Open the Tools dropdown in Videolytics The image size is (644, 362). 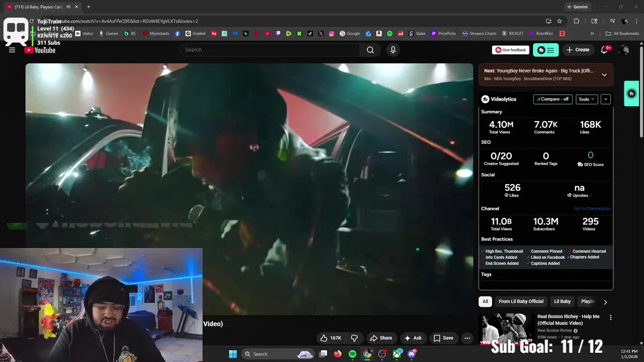[x=587, y=99]
